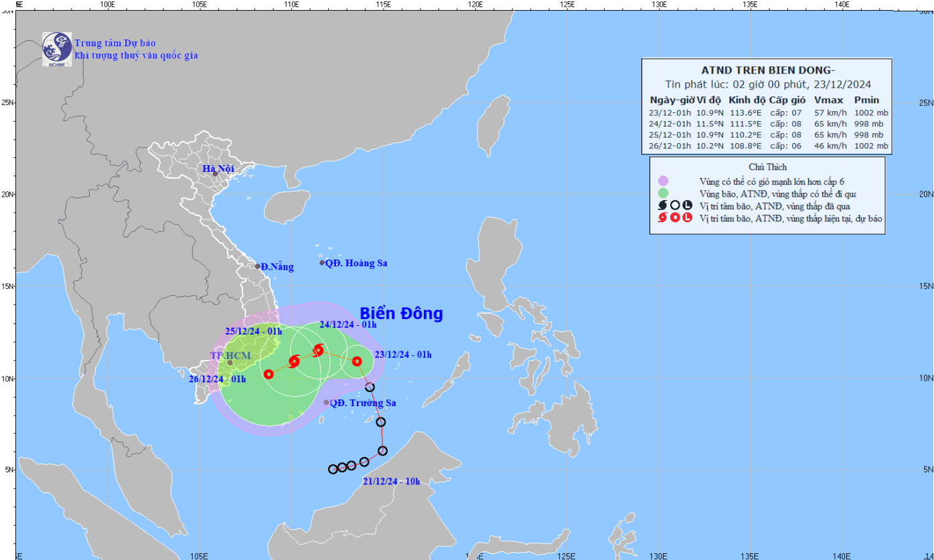Click the 'khí tượng thuỷ văn quốc gia' text
934x560 pixels.
click(136, 56)
